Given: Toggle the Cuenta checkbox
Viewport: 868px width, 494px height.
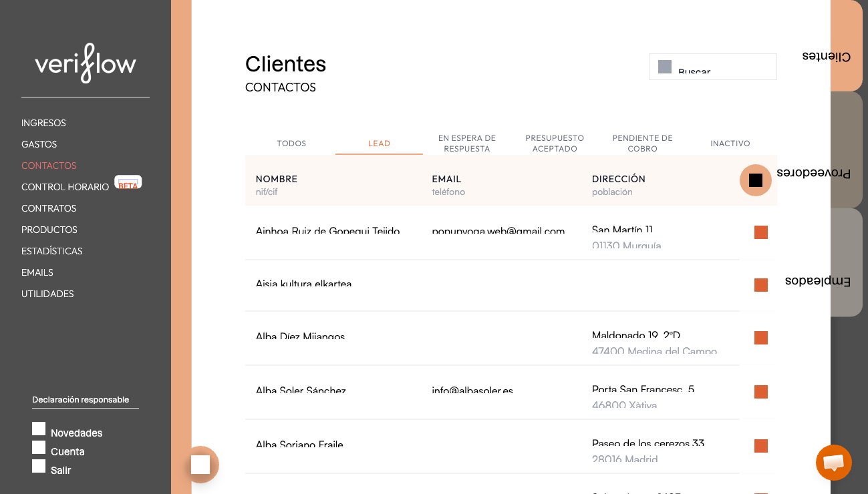Looking at the screenshot, I should (39, 447).
